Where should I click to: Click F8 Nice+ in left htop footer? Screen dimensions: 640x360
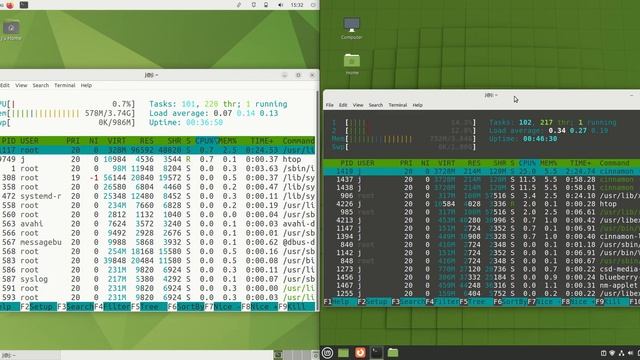click(x=260, y=307)
